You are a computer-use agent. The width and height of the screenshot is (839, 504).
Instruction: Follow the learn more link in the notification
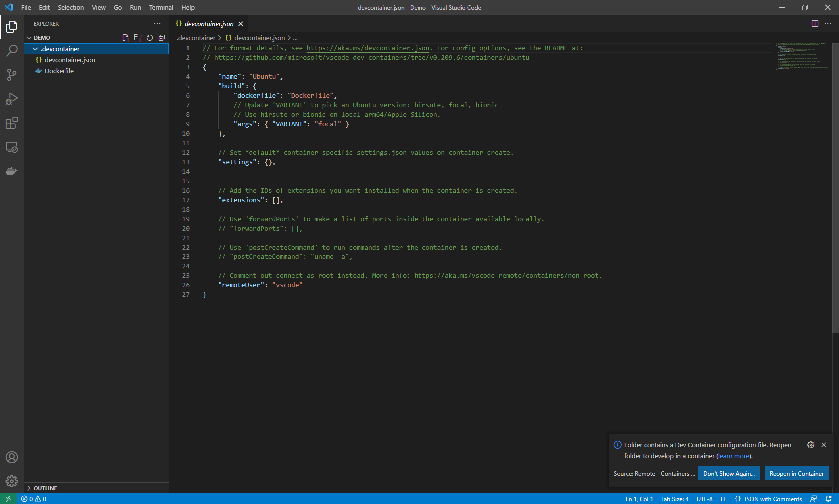tap(733, 456)
